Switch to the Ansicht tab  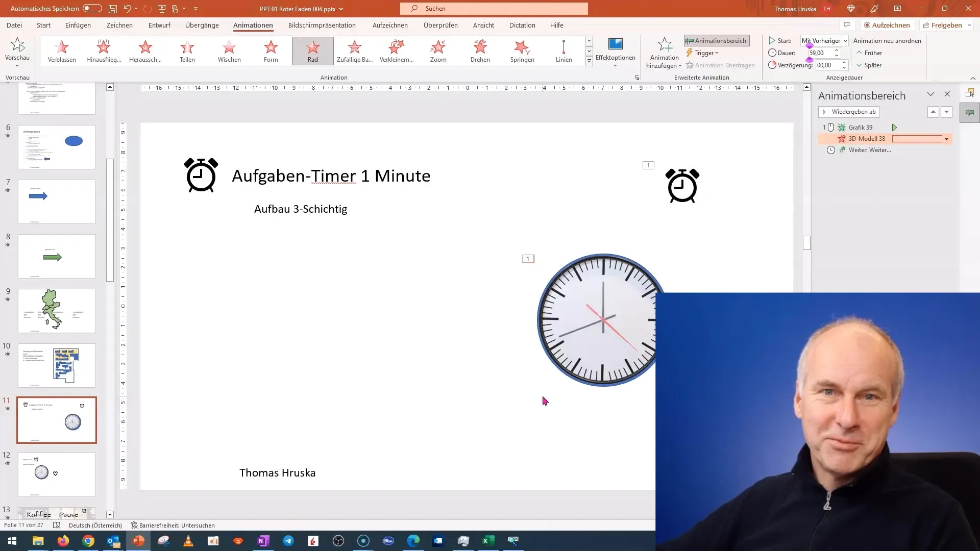(483, 25)
